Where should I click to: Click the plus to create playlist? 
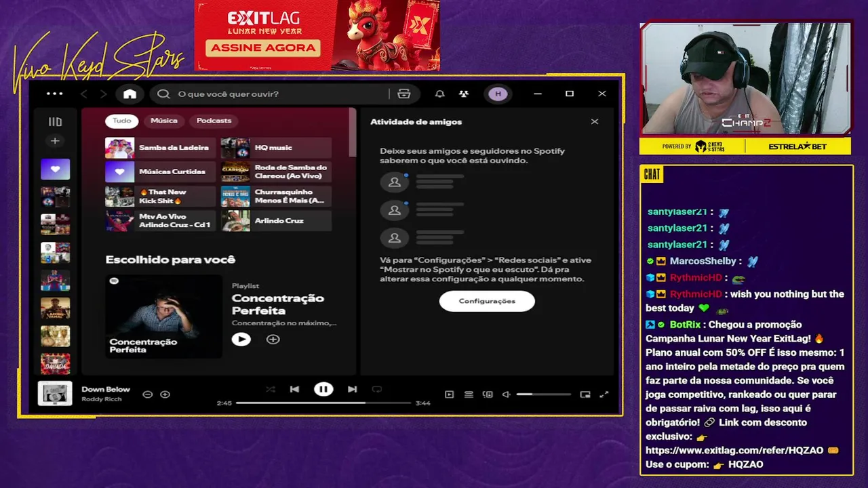click(x=55, y=141)
